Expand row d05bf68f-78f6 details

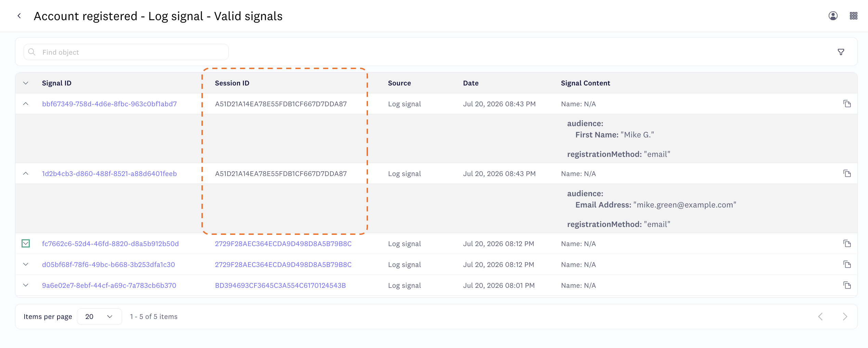tap(26, 264)
